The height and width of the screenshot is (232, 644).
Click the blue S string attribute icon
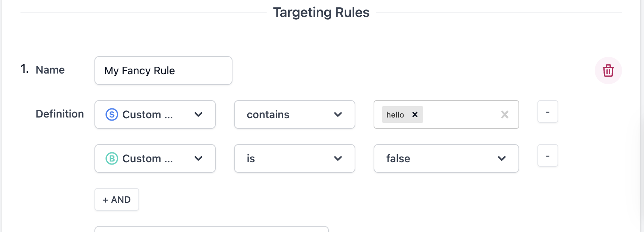pos(112,114)
